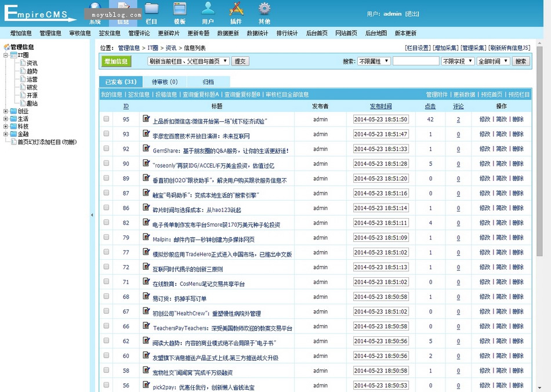Click the edit icon before 李彦宏百度技术开放日演讲 title
This screenshot has width=551, height=392.
(146, 133)
